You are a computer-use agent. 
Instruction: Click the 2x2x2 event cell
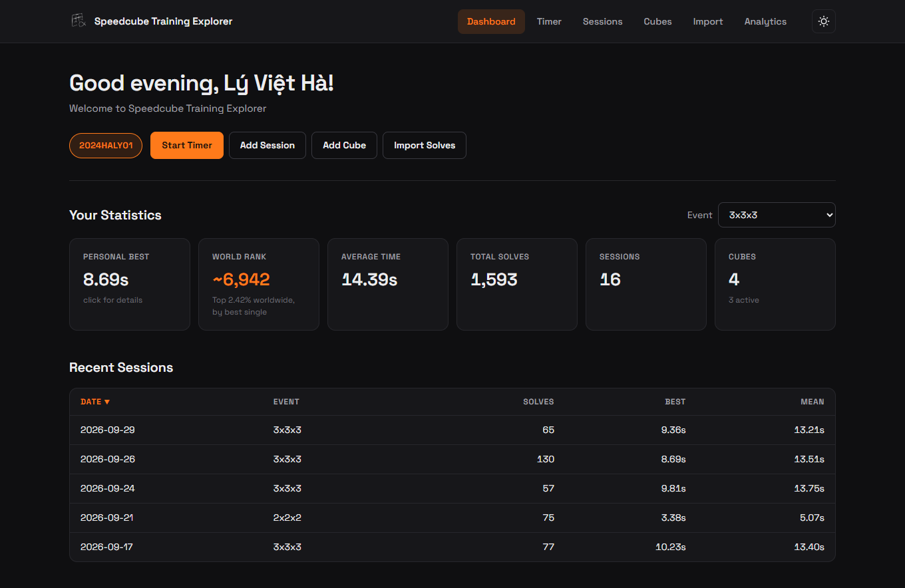click(x=287, y=517)
